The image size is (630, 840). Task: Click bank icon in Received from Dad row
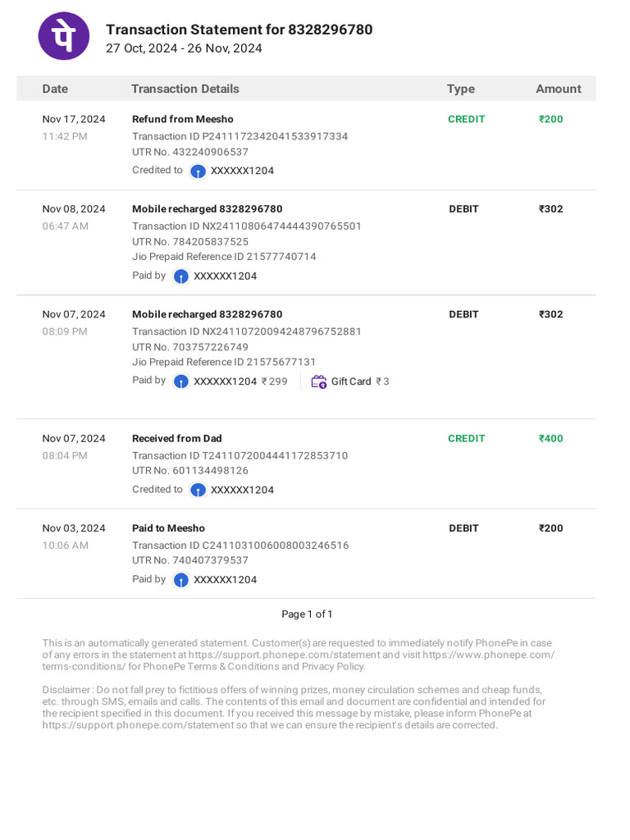pyautogui.click(x=199, y=490)
